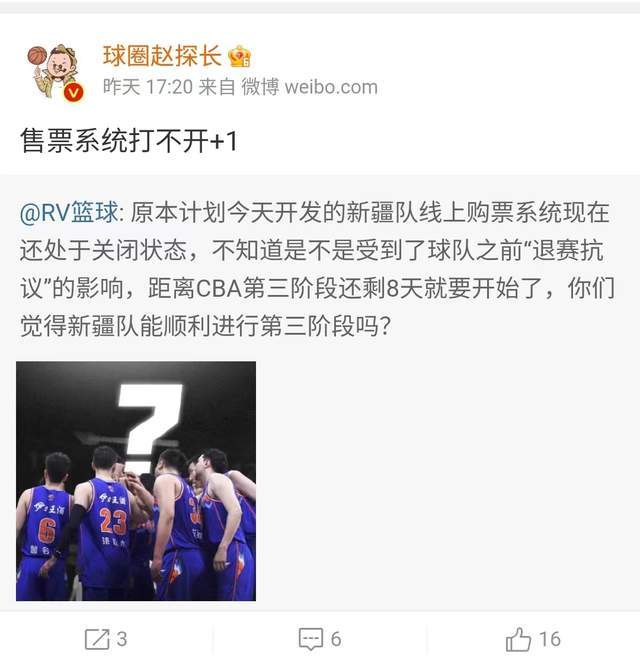Tap the like count 16
Viewport: 640px width, 661px height.
[550, 639]
